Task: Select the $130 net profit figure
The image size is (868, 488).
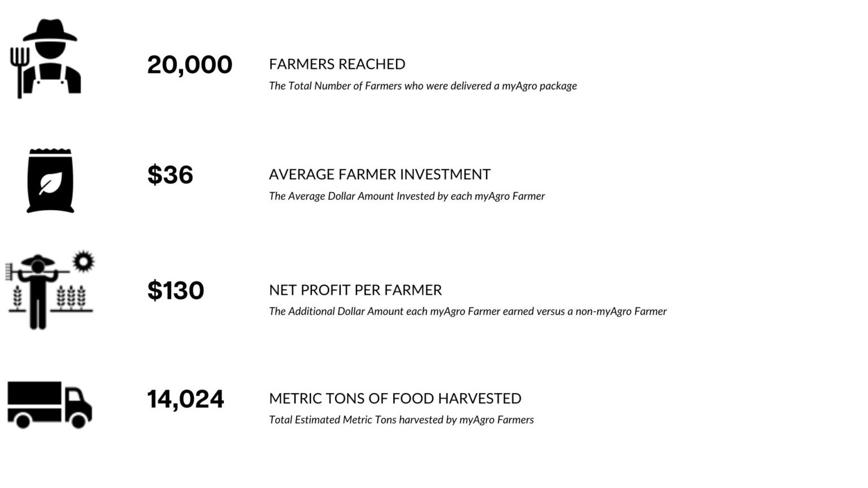Action: pyautogui.click(x=176, y=290)
